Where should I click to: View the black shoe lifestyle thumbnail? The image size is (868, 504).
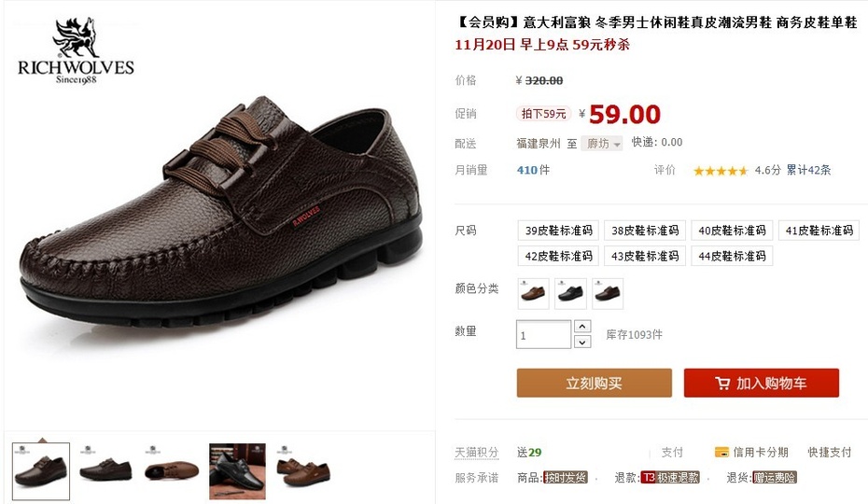point(237,471)
